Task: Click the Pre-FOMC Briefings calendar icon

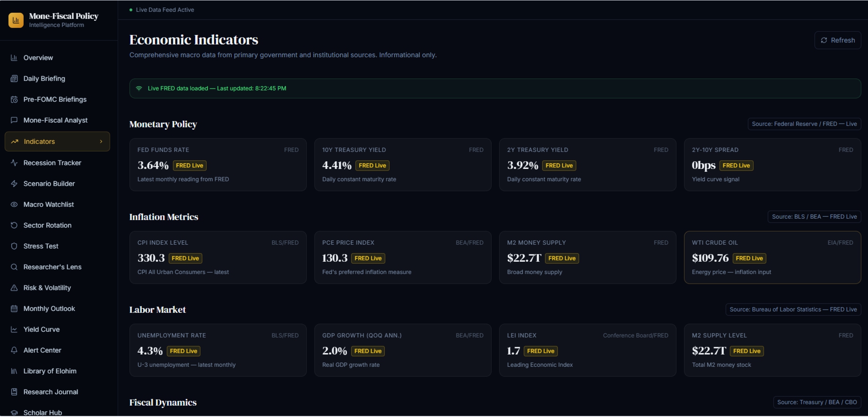Action: pyautogui.click(x=14, y=99)
